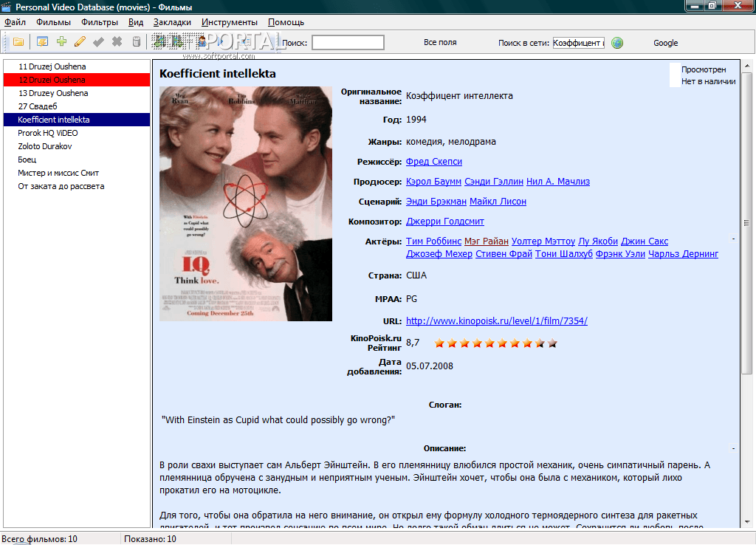Viewport: 756px width, 545px height.
Task: Select 13 Druzey Oushena in the list
Action: pos(77,93)
